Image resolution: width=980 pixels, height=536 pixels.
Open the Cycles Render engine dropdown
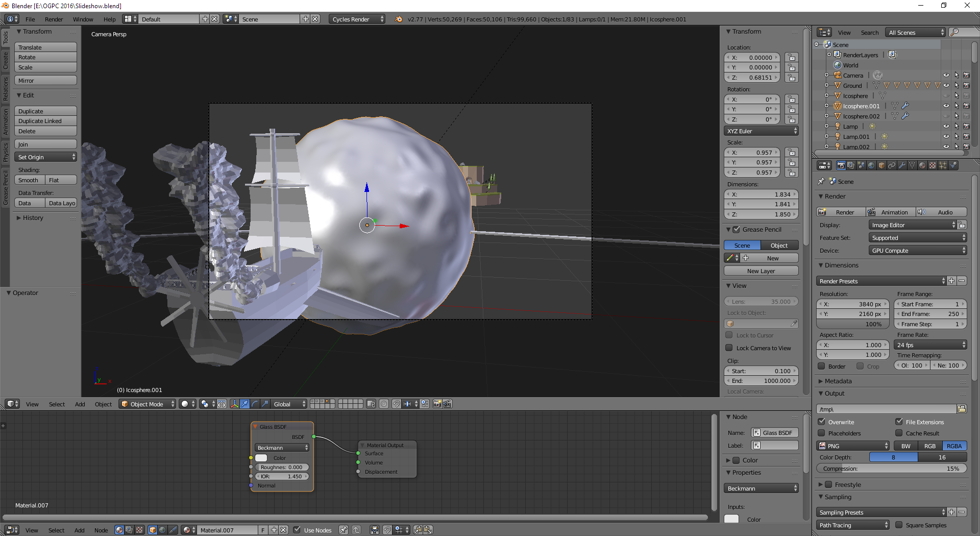tap(357, 19)
